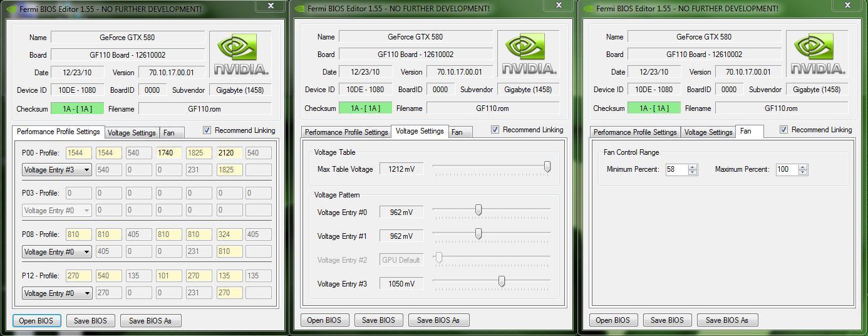Click NVIDIA logo in right window

click(x=818, y=55)
